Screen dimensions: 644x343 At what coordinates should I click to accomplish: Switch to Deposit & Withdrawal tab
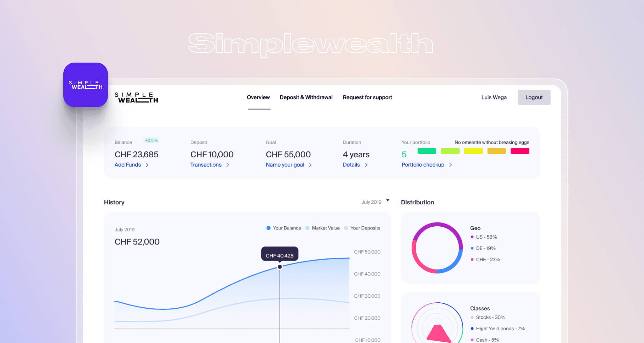[x=306, y=97]
